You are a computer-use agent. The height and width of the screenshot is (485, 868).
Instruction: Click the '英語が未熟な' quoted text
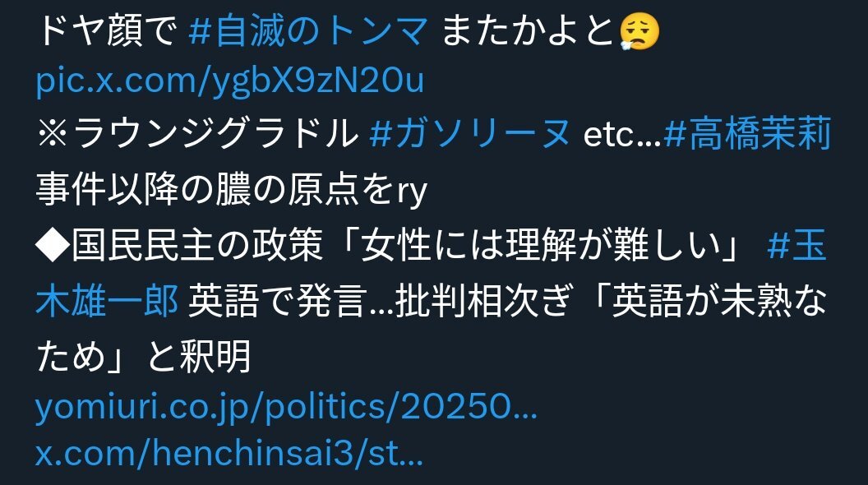coord(719,301)
